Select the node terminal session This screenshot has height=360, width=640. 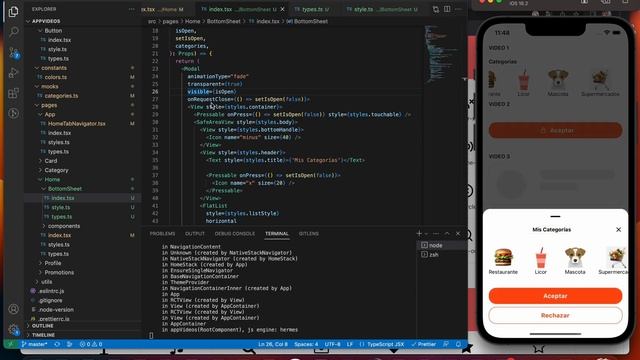tap(442, 245)
